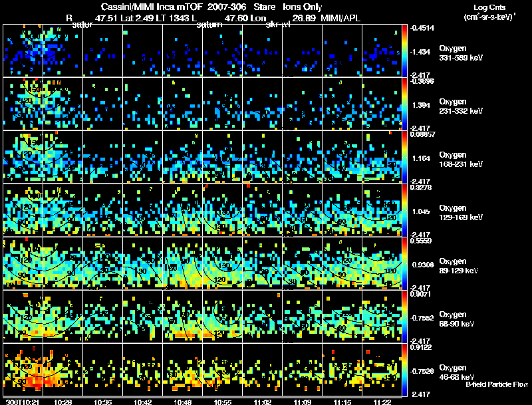This screenshot has height=405, width=532.
Task: Open the 46-68 keV panel at 306T10:21
Action: click(x=23, y=370)
